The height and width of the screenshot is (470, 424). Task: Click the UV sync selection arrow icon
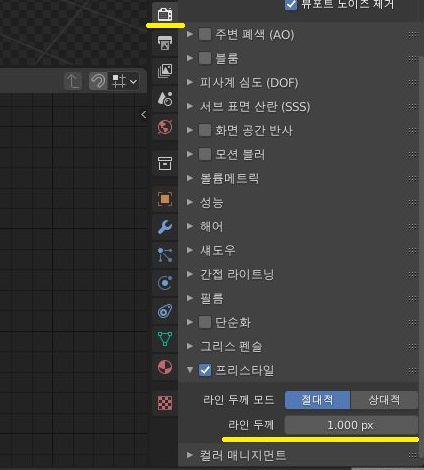point(73,81)
